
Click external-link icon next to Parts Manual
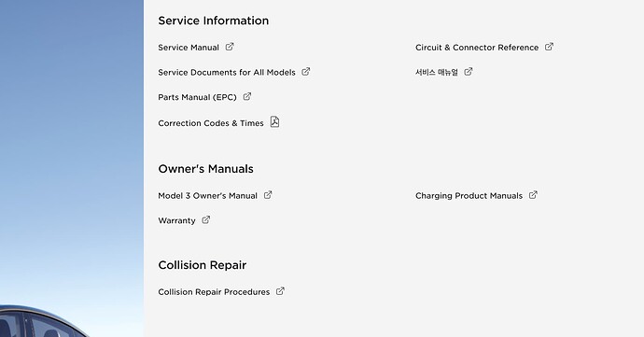tap(247, 96)
